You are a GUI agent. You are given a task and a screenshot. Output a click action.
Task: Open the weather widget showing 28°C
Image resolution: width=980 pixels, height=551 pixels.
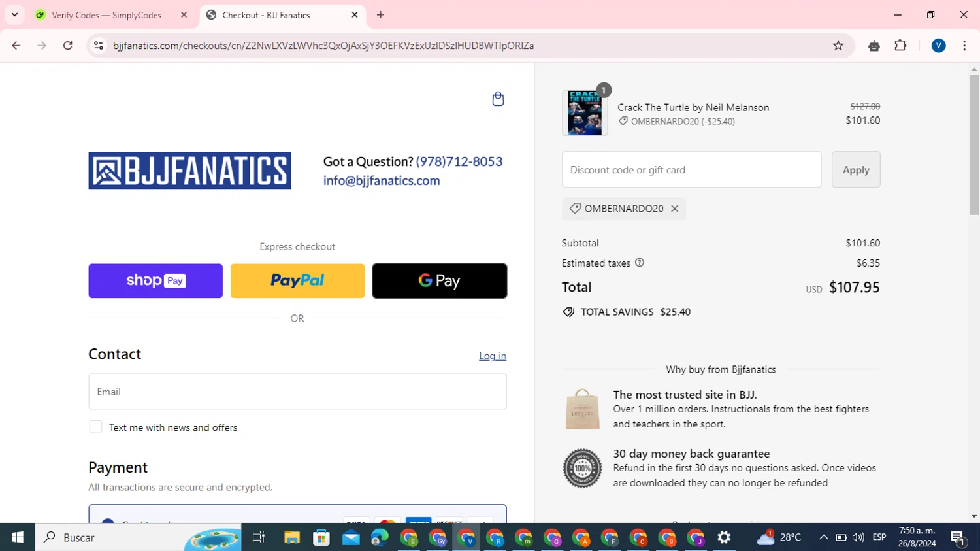779,537
